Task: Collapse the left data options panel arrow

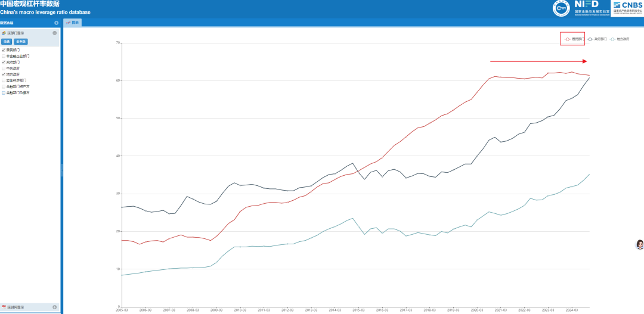Action: [x=57, y=23]
